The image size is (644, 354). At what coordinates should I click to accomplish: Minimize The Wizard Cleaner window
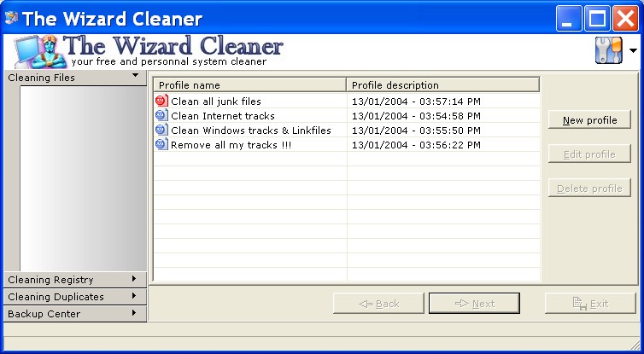tap(569, 19)
